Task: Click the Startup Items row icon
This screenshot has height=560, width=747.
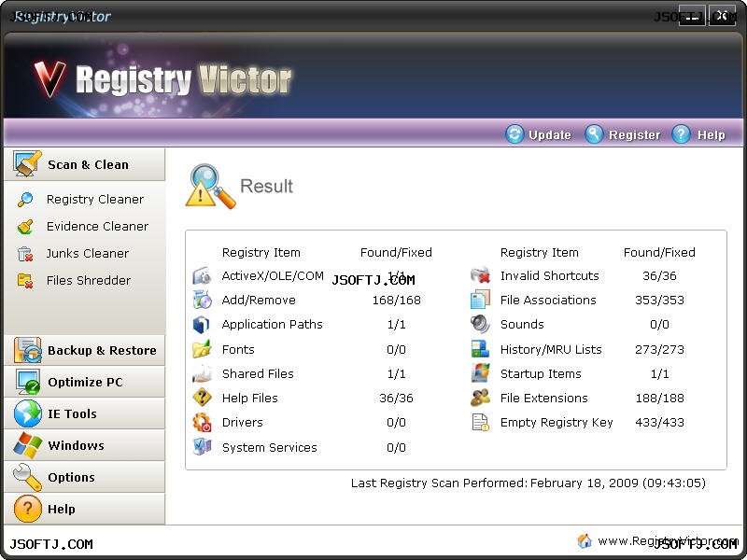Action: point(480,373)
